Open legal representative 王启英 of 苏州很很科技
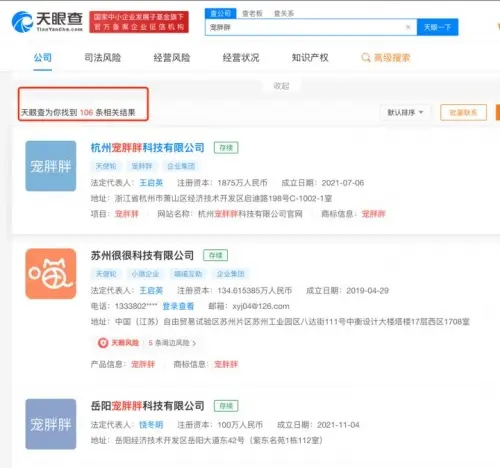This screenshot has height=468, width=500. 151,290
